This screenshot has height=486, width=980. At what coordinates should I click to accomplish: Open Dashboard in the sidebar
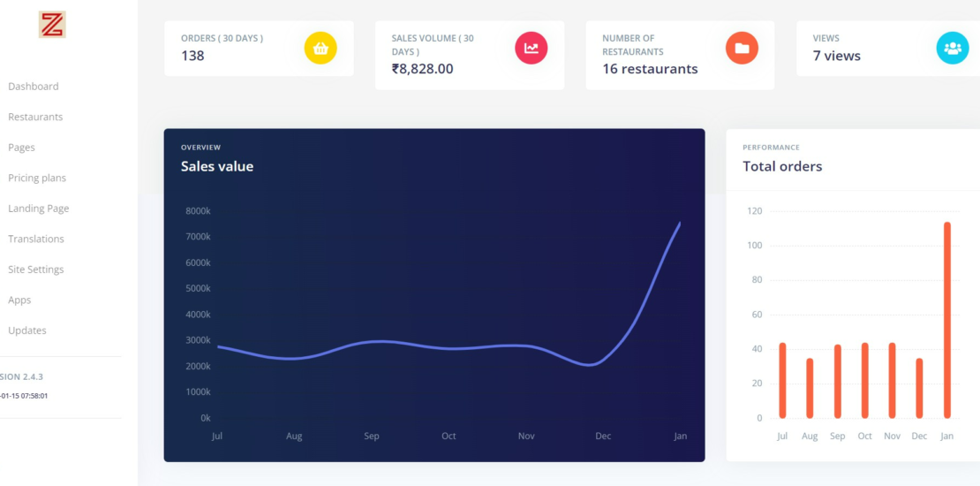pos(34,87)
